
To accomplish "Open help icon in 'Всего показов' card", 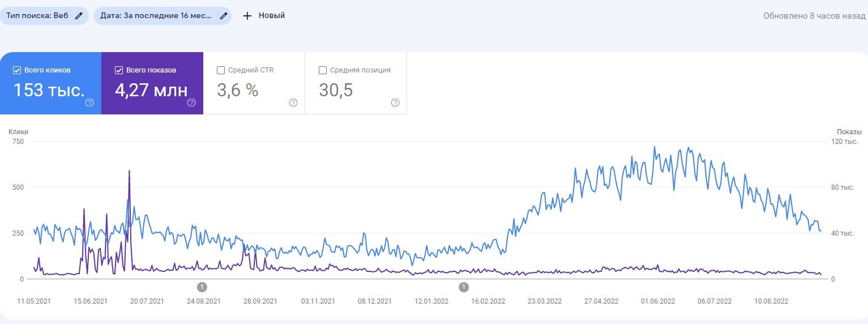I will [191, 103].
